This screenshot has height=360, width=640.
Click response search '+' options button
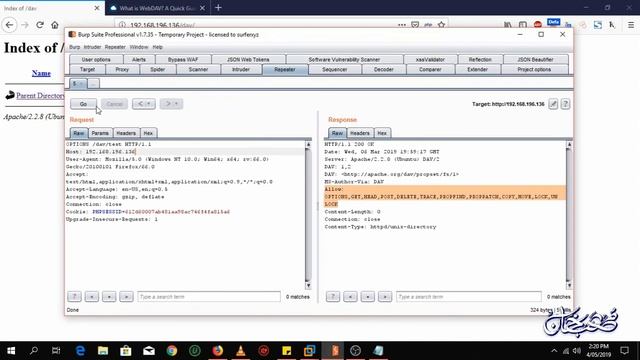(367, 297)
